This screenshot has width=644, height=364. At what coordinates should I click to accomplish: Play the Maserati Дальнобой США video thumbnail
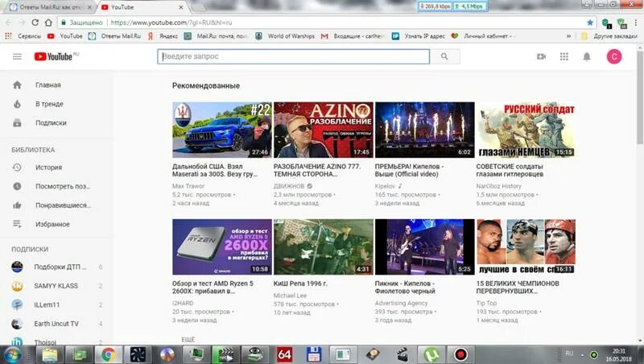click(222, 130)
